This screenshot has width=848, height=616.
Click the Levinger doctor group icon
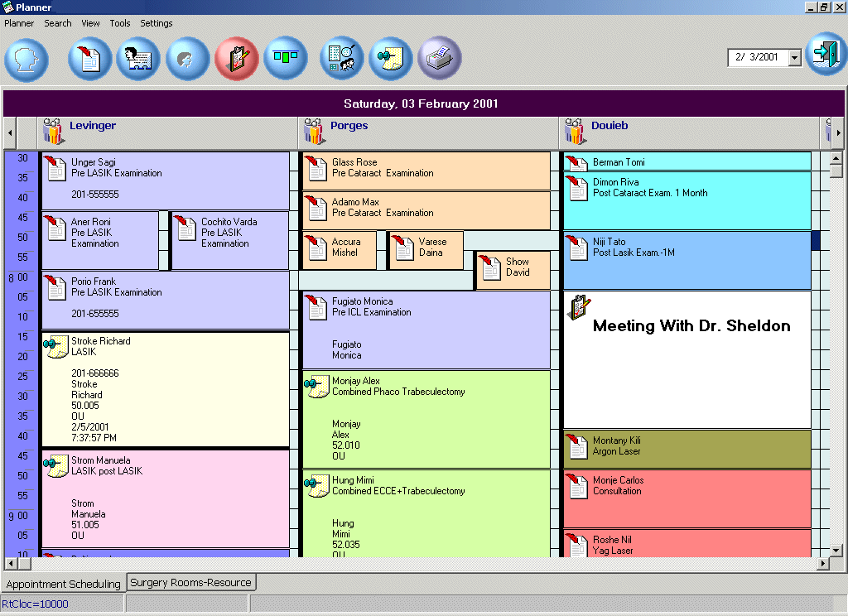click(54, 132)
